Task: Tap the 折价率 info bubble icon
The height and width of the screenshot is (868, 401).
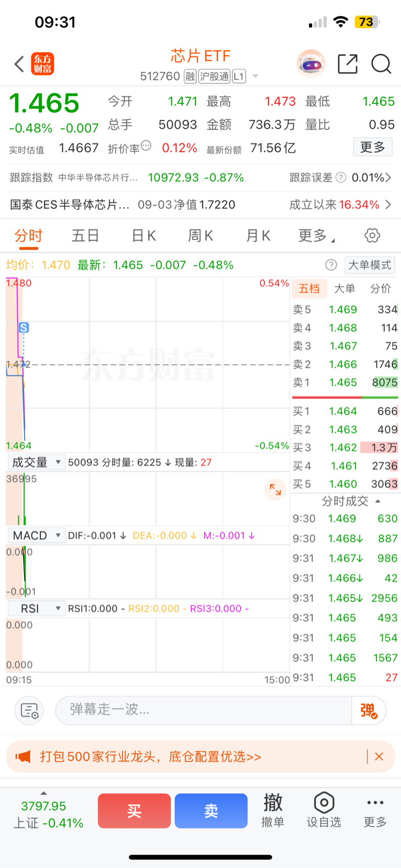Action: pos(146,146)
